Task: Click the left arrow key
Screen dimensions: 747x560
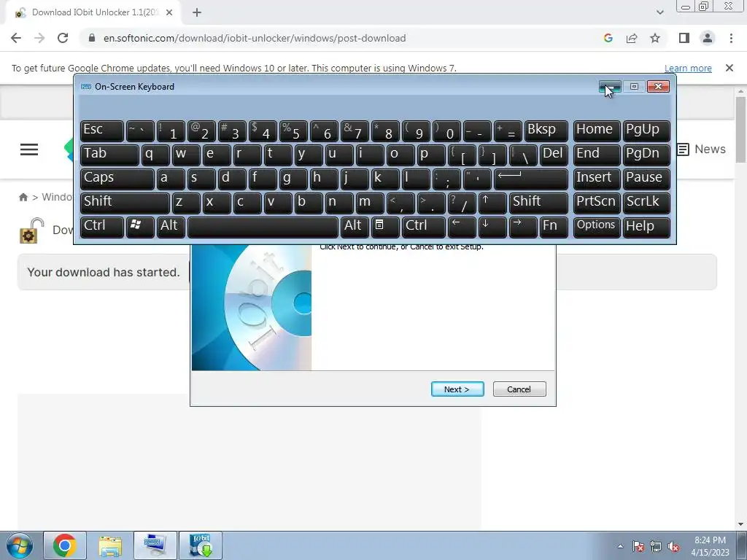Action: coord(462,227)
